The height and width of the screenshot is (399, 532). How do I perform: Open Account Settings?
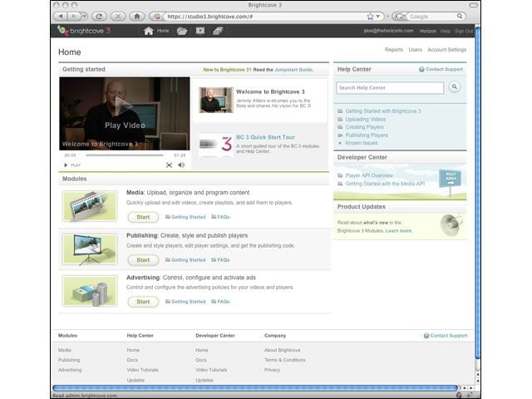tap(446, 50)
